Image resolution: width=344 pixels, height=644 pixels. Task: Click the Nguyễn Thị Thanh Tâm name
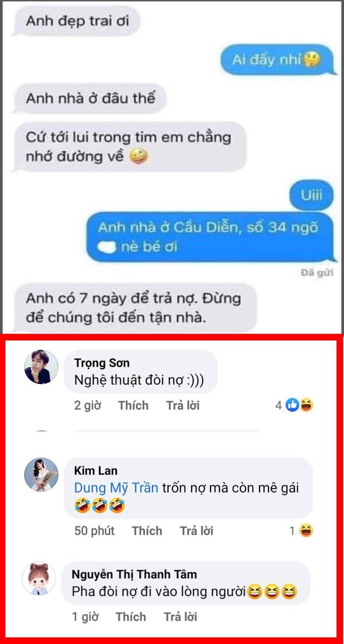tap(134, 574)
